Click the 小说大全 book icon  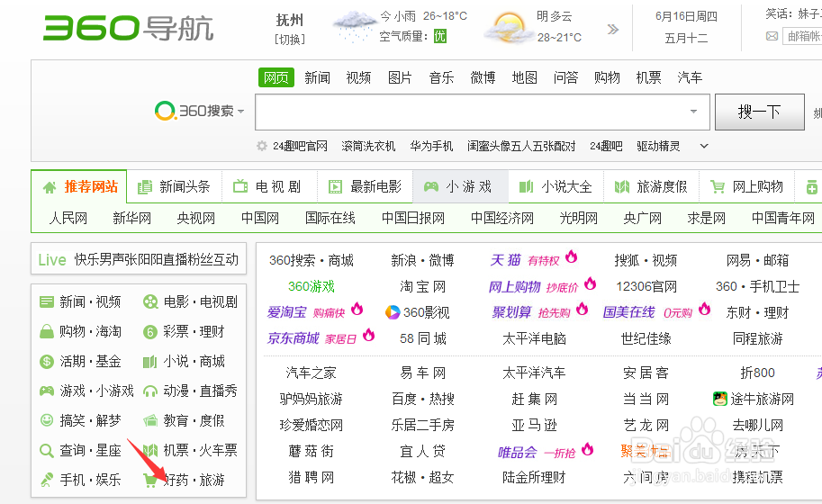click(526, 186)
